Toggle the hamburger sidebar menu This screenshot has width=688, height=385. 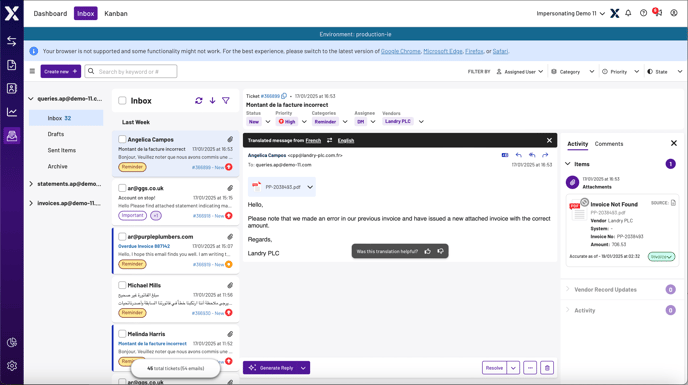(x=32, y=71)
